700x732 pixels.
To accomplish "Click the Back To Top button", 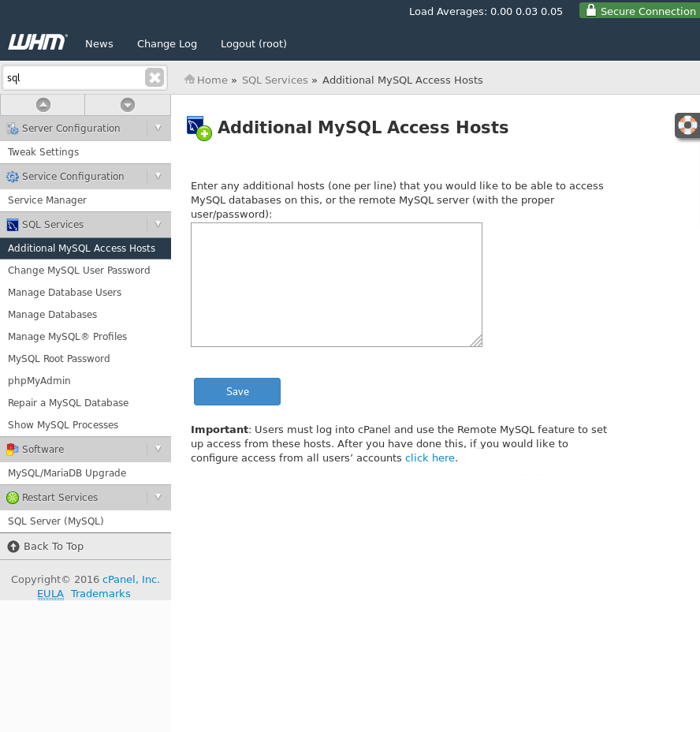I will 85,546.
